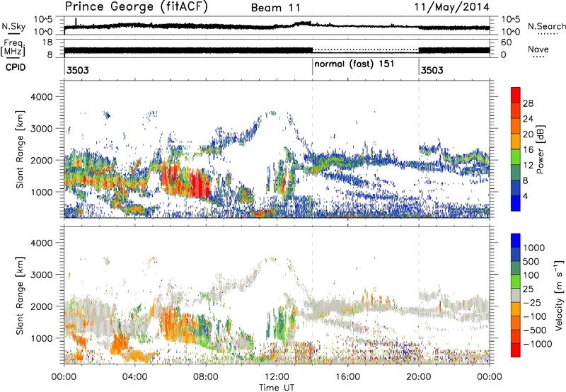Screen dimensions: 566x392
Task: Click the "CPID" row label
Action: (x=16, y=67)
